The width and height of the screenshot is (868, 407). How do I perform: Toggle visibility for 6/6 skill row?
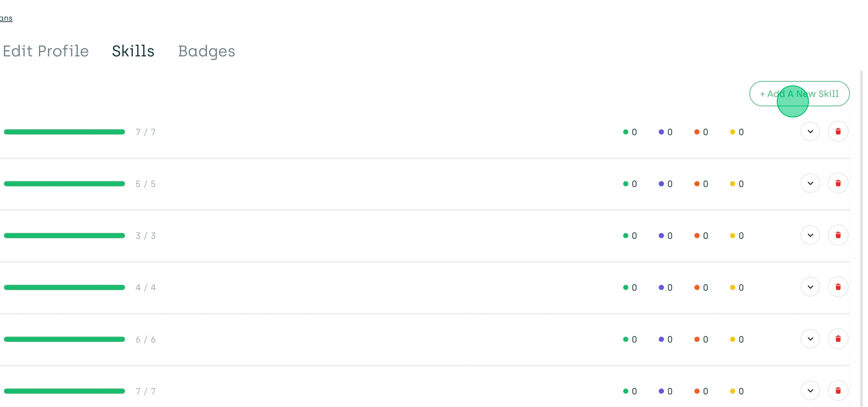tap(810, 339)
